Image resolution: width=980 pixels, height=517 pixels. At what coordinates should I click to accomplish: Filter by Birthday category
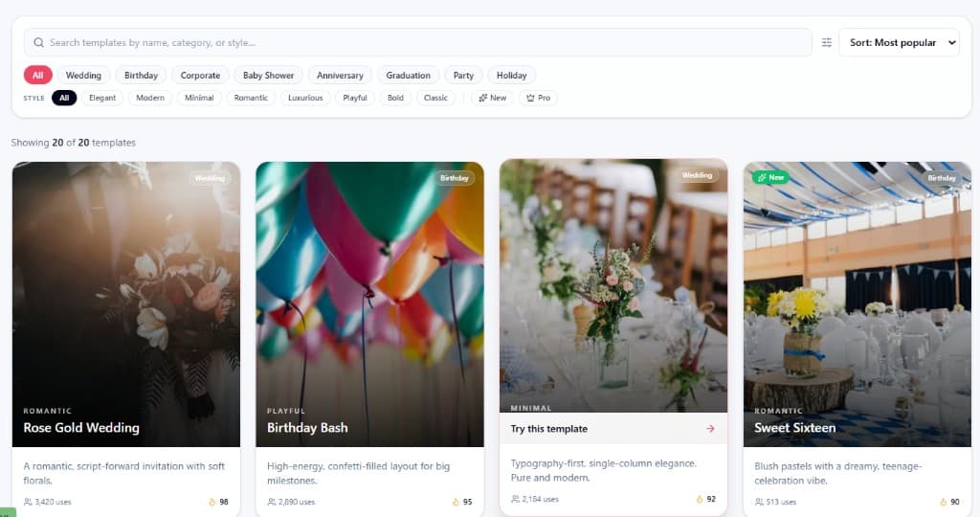[x=141, y=75]
